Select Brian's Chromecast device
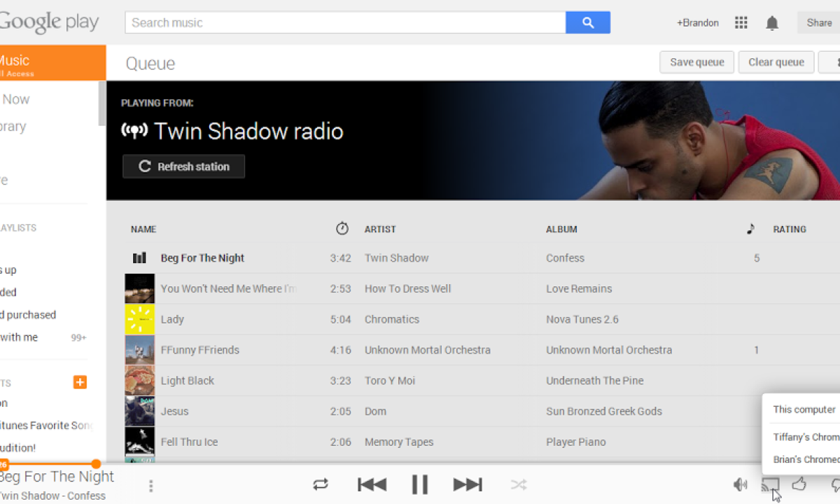The height and width of the screenshot is (504, 840). coord(806,459)
